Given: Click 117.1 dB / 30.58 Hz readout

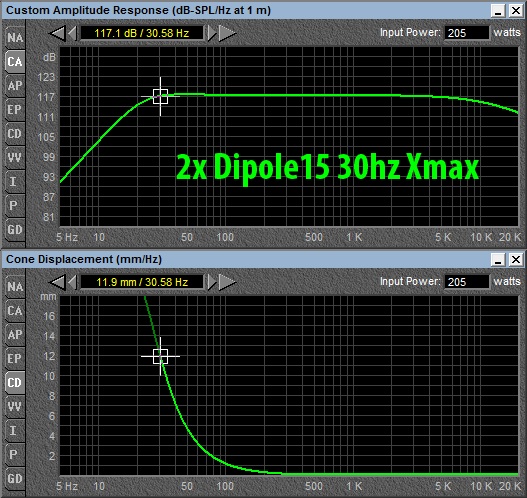Looking at the screenshot, I should pos(142,33).
